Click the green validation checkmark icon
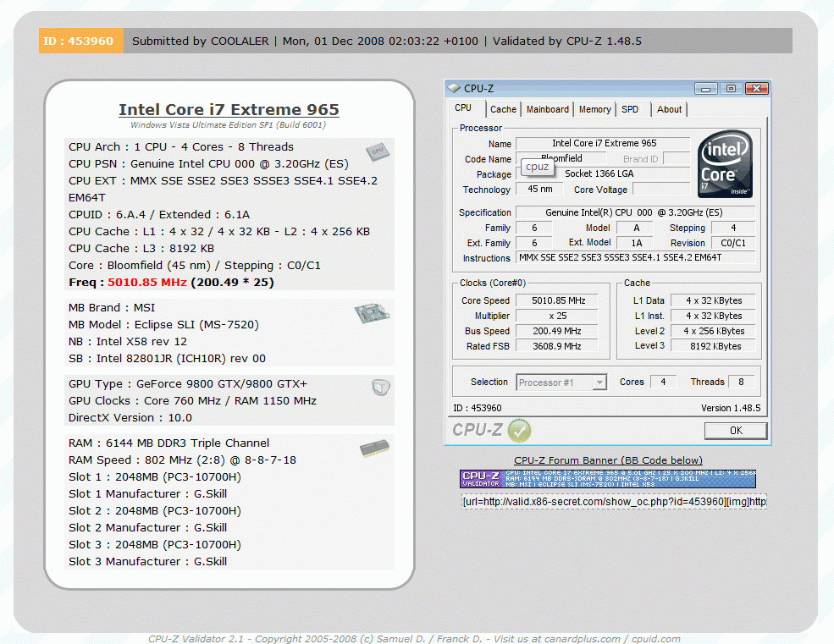The width and height of the screenshot is (834, 644). tap(519, 430)
